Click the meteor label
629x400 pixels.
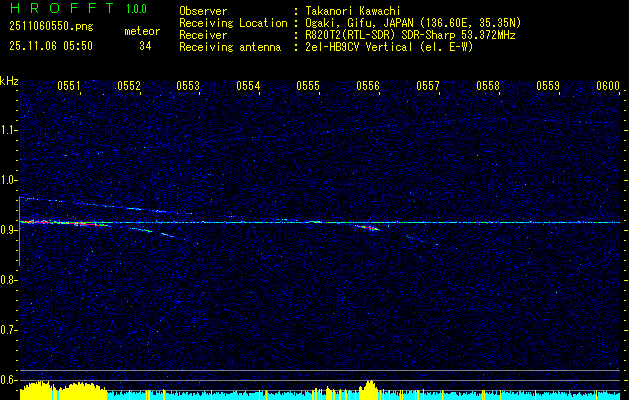[x=142, y=31]
